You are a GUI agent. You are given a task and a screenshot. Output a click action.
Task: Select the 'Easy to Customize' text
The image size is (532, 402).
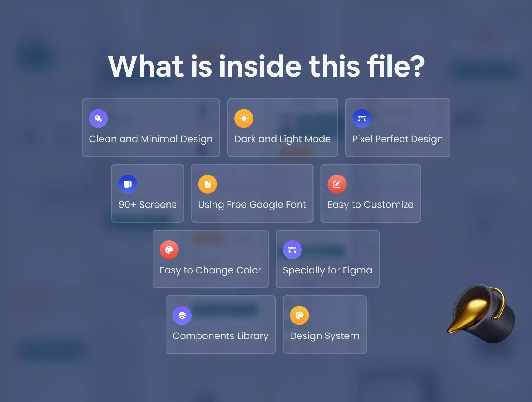point(371,205)
